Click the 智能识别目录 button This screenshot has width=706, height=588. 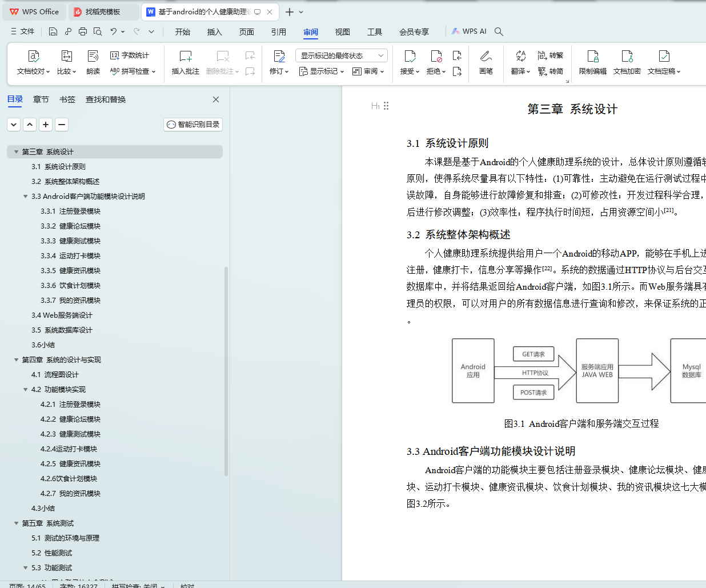point(193,125)
